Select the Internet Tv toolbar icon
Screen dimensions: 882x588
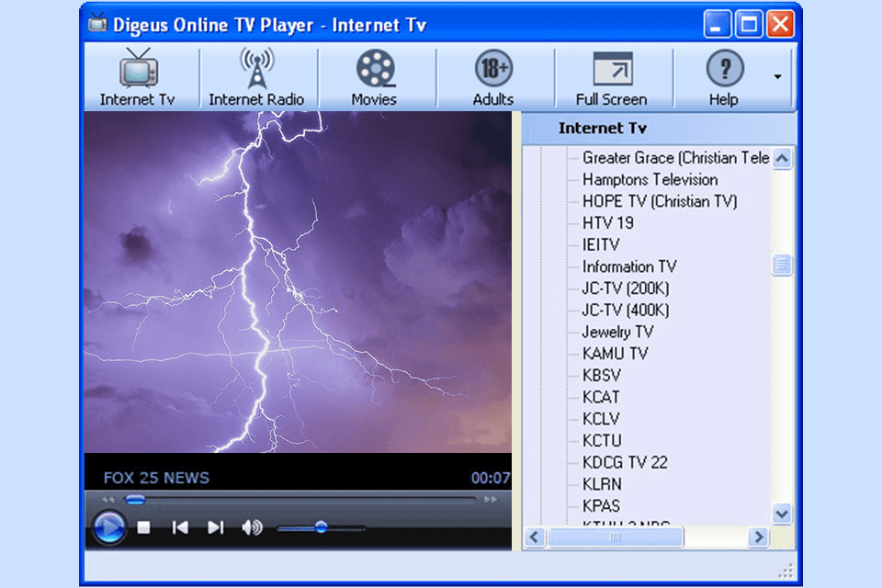click(140, 73)
